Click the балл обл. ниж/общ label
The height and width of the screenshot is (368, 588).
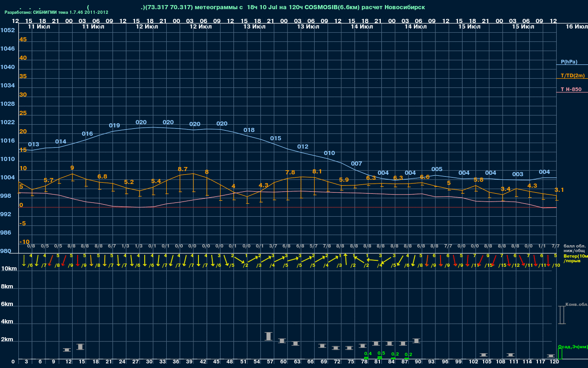[574, 248]
